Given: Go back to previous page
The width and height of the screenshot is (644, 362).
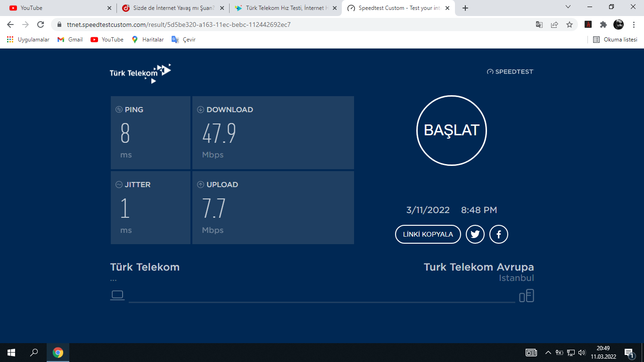Looking at the screenshot, I should pos(10,25).
